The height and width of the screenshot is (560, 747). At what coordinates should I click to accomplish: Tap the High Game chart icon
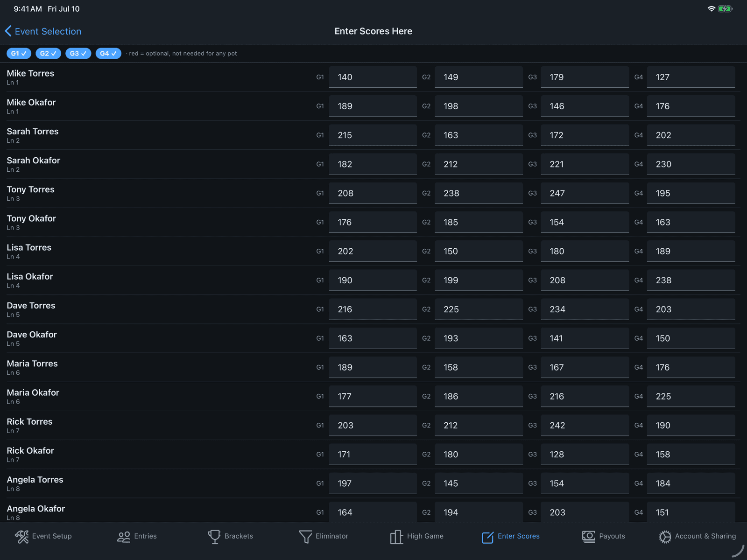coord(396,537)
